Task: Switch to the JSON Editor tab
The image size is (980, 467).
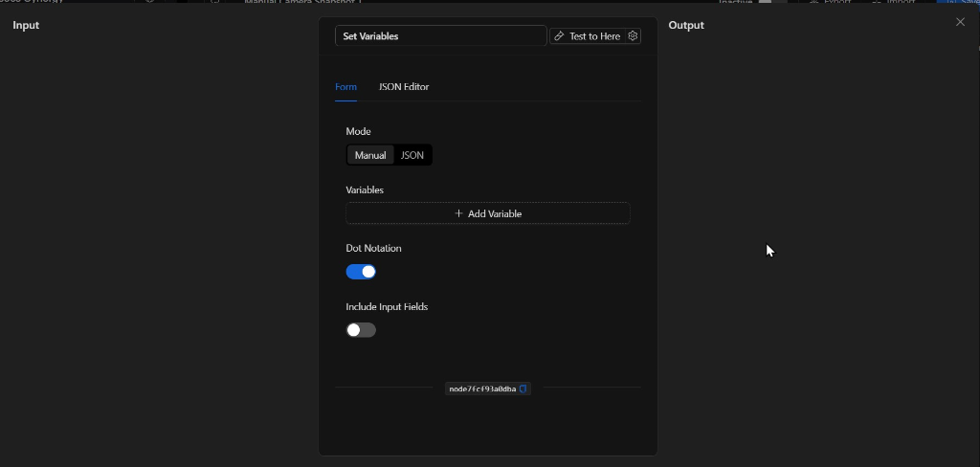Action: click(x=404, y=87)
